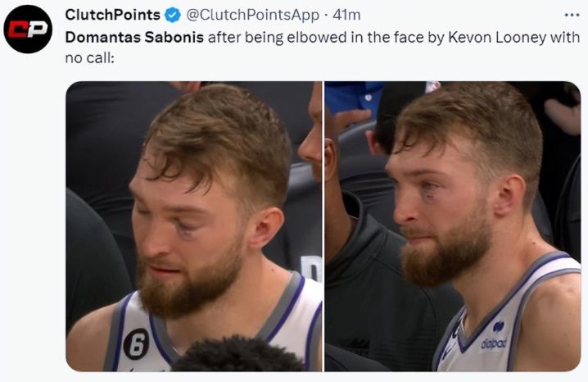Open the left photo of Sabonis
The width and height of the screenshot is (588, 382).
tap(194, 225)
